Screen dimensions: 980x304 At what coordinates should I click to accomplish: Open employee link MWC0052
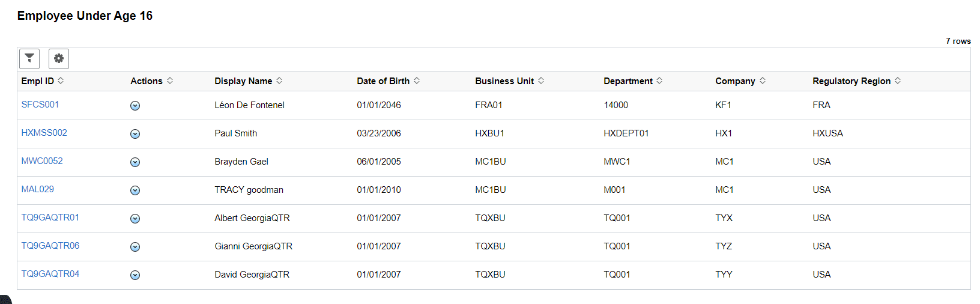click(x=42, y=161)
